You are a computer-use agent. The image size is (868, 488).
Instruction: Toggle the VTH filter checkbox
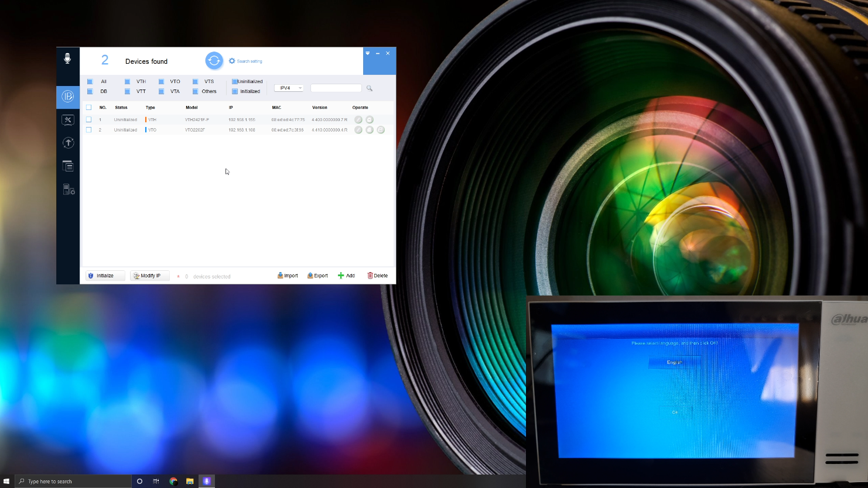click(x=127, y=81)
